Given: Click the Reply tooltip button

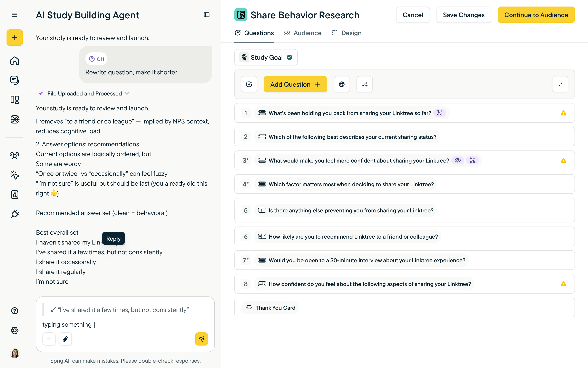Looking at the screenshot, I should (113, 239).
